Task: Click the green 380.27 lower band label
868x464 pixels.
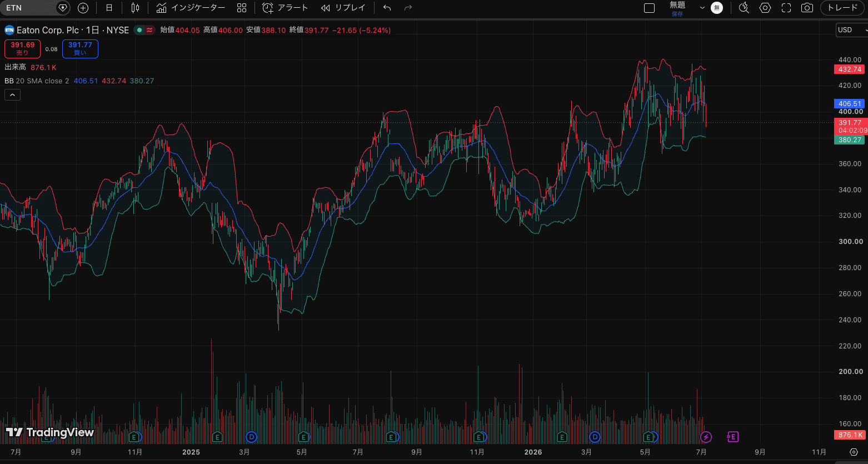Action: point(850,140)
